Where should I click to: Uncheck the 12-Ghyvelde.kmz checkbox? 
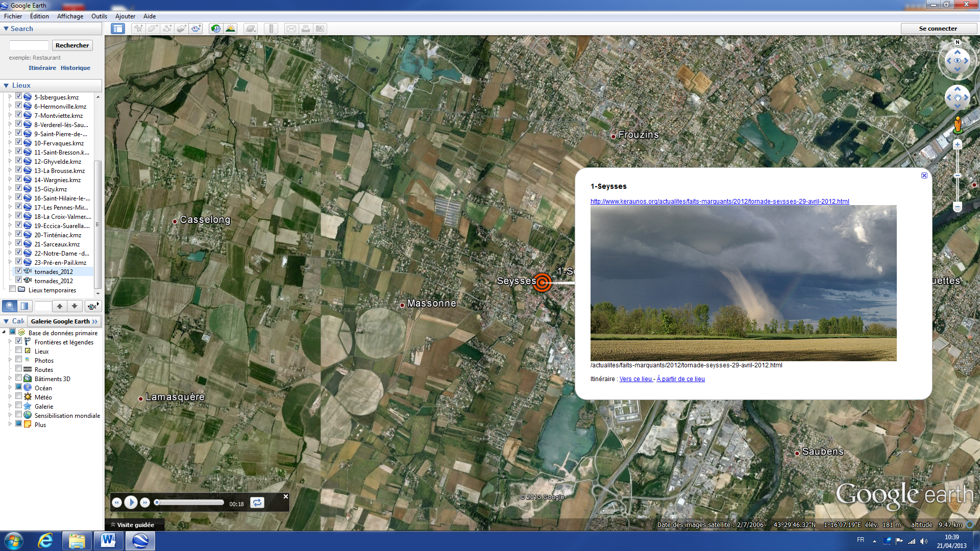coord(18,161)
